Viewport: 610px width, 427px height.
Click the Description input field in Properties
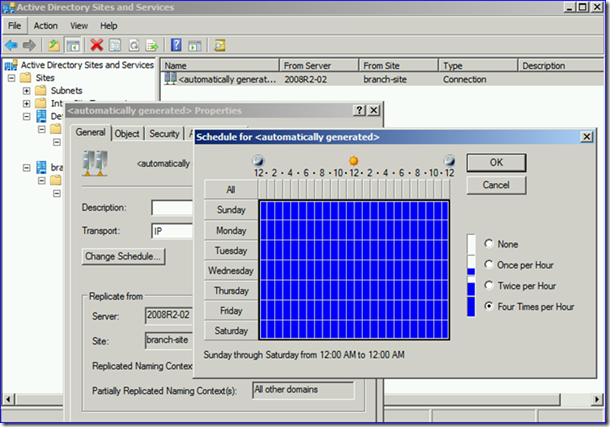(172, 208)
